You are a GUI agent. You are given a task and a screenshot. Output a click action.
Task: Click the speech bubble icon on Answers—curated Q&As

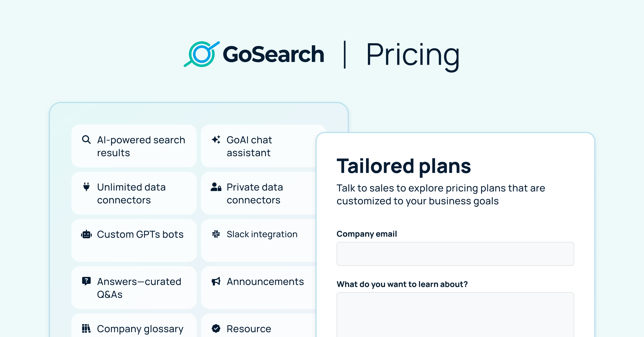pyautogui.click(x=86, y=281)
